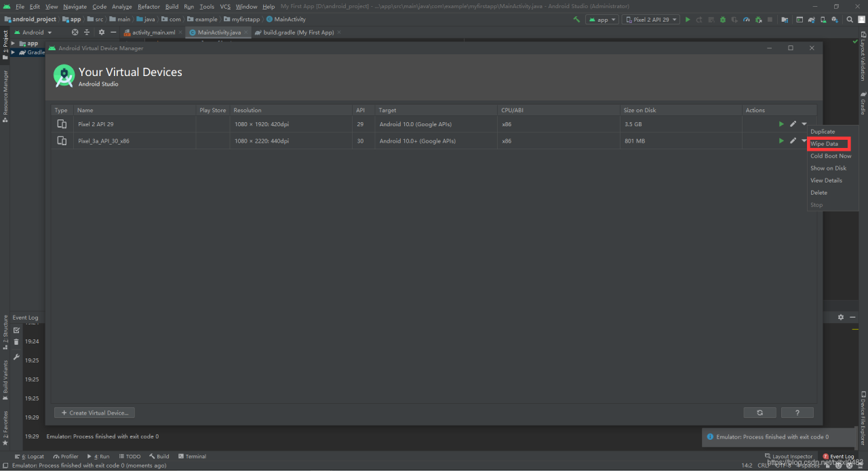The height and width of the screenshot is (471, 868).
Task: Open Pixel 2 API 29 actions dropdown arrow
Action: click(804, 124)
